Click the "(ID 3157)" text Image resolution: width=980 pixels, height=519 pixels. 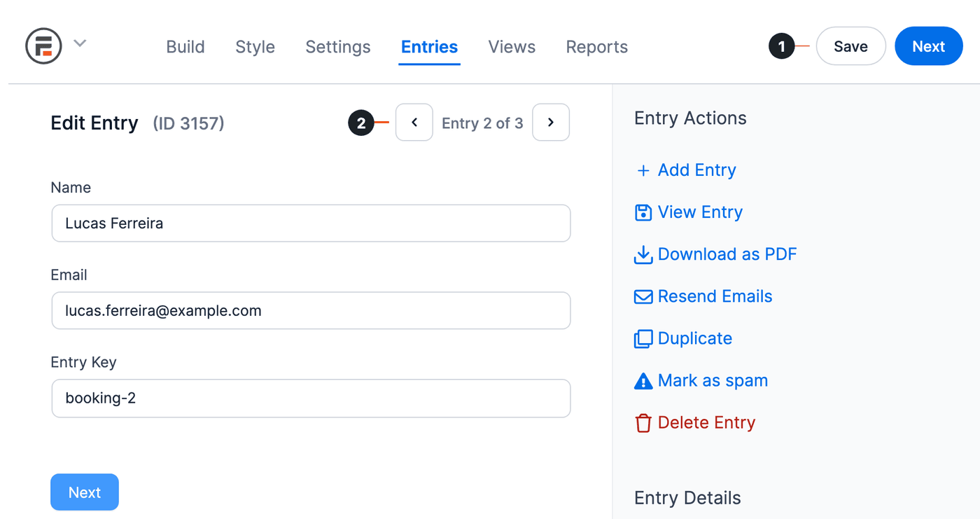click(x=188, y=124)
